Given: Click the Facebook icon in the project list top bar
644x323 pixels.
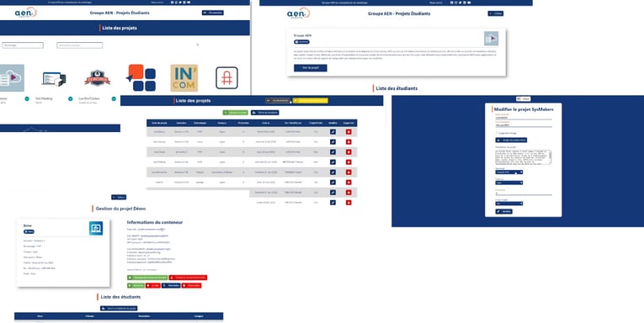Looking at the screenshot, I should 172,3.
